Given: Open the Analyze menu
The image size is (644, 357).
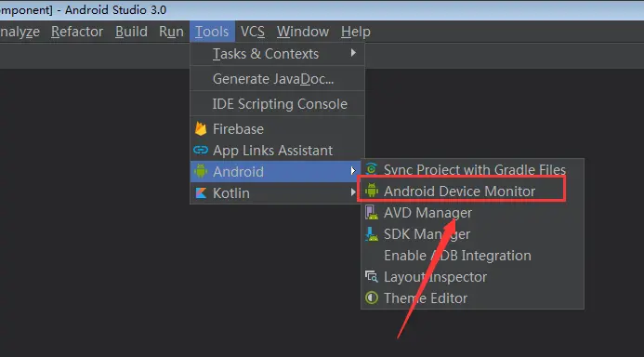Looking at the screenshot, I should (x=20, y=32).
